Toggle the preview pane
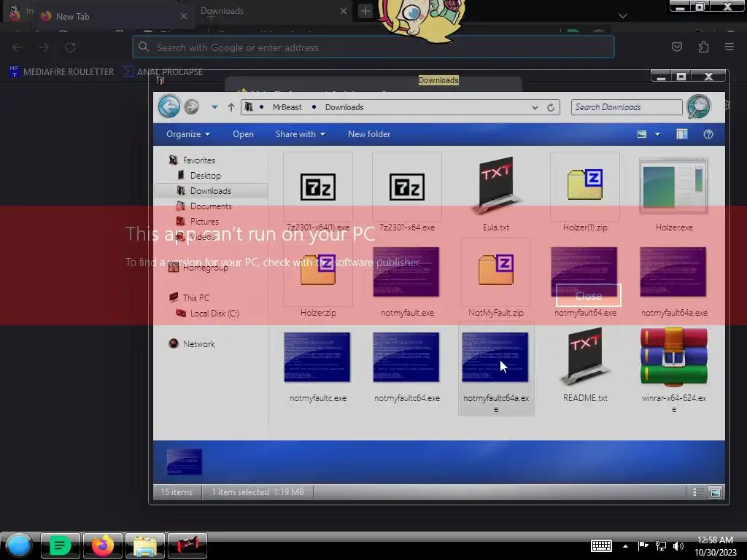The image size is (747, 560). coord(682,134)
